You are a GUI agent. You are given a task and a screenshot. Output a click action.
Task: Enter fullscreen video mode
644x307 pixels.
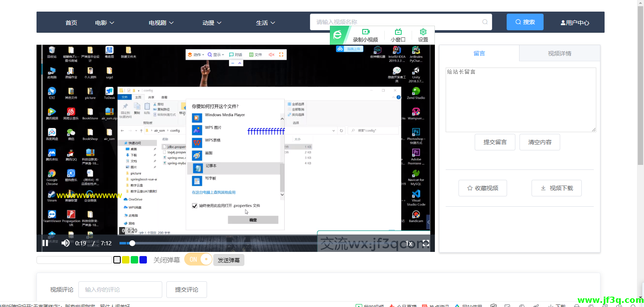(426, 243)
